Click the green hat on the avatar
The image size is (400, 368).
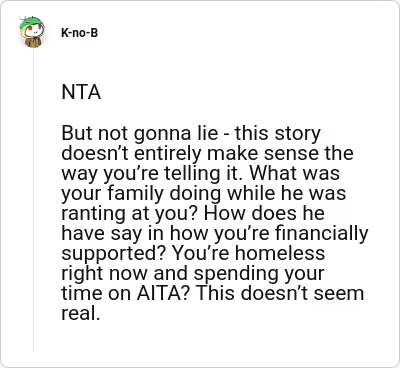[31, 23]
